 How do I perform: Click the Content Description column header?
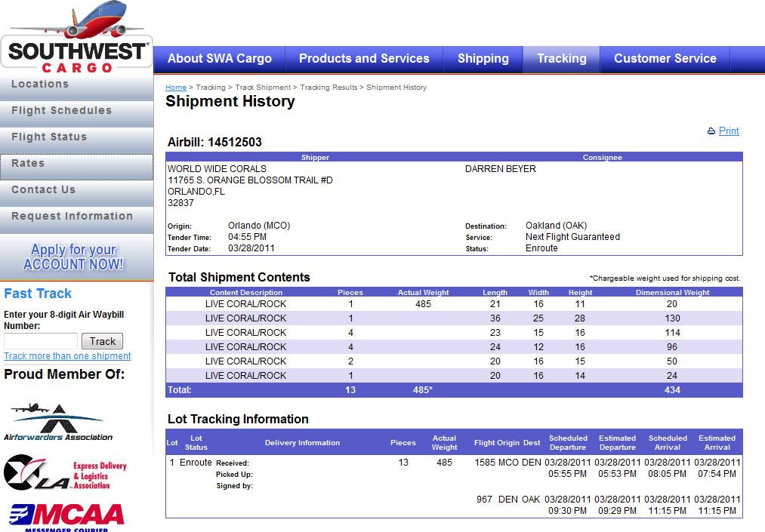point(246,293)
